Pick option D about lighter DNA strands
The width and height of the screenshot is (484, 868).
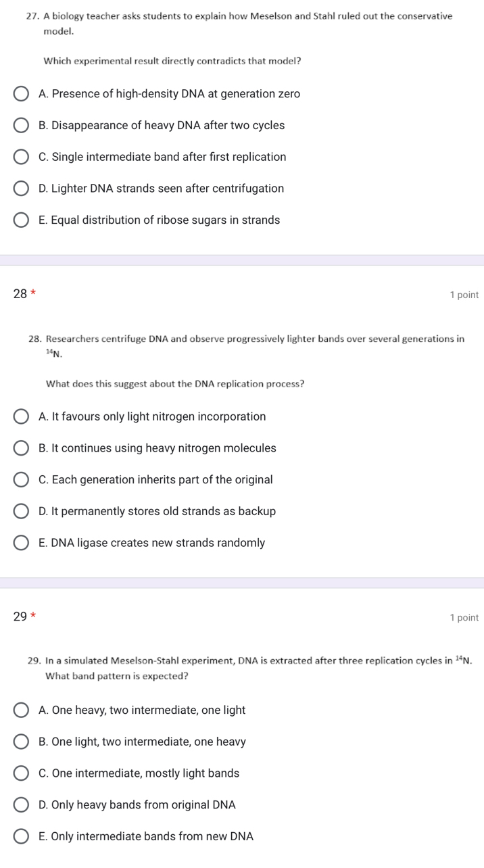coord(21,188)
